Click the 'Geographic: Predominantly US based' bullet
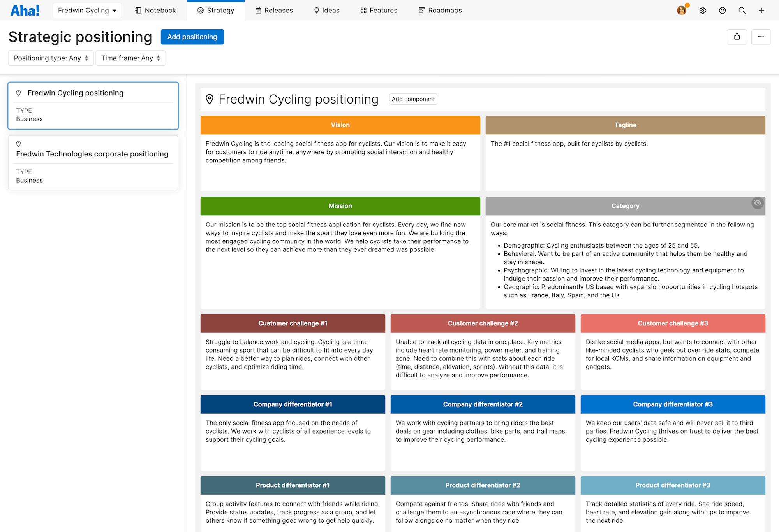 (630, 291)
